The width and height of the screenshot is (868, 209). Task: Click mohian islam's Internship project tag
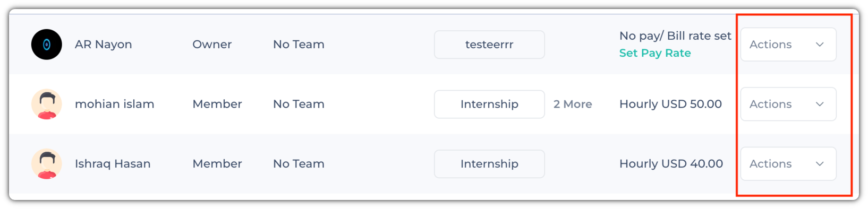pos(489,104)
